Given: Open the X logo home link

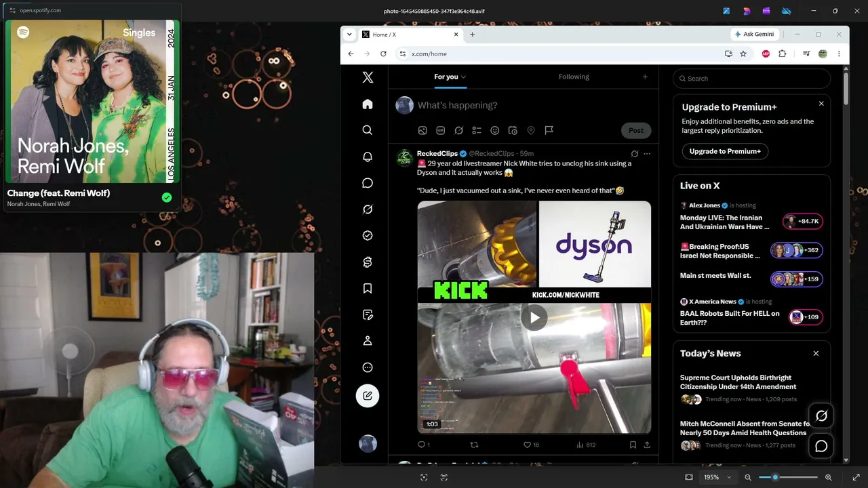Looking at the screenshot, I should [368, 77].
